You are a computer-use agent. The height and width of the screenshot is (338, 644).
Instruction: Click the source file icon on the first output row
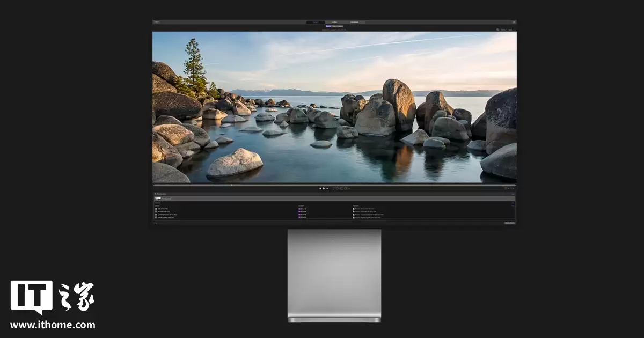click(x=156, y=208)
